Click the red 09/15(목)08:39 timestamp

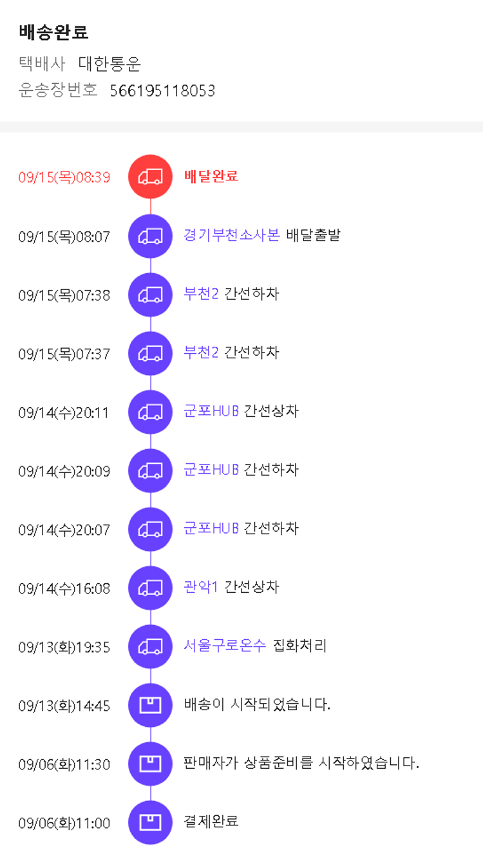[64, 177]
